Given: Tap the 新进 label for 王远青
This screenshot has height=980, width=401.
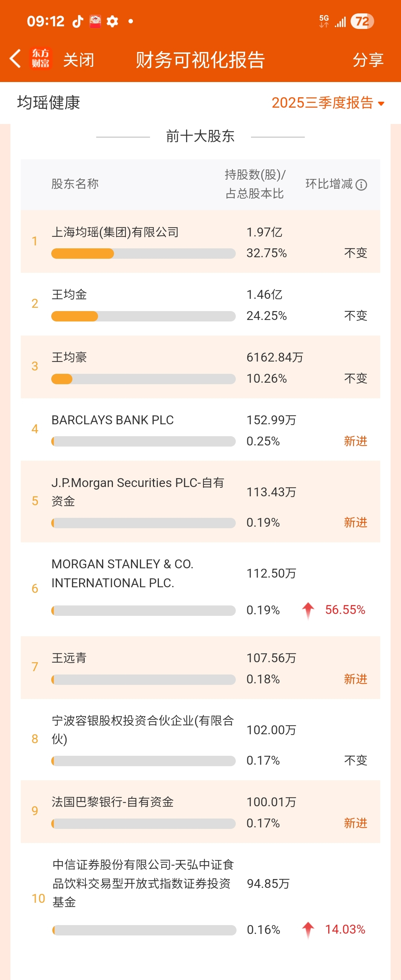Looking at the screenshot, I should (355, 679).
